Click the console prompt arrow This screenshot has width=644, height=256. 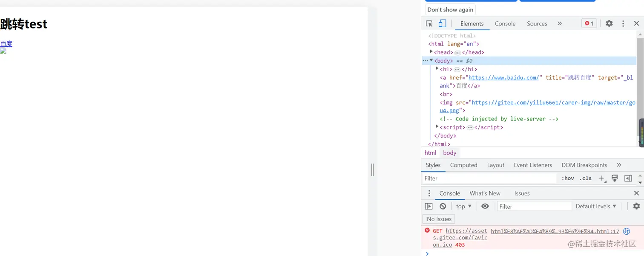[x=427, y=253]
